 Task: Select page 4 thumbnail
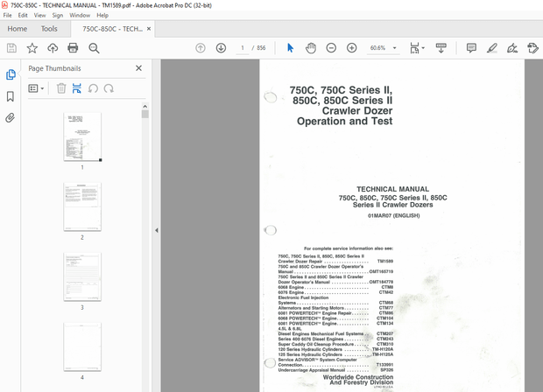[x=82, y=346]
